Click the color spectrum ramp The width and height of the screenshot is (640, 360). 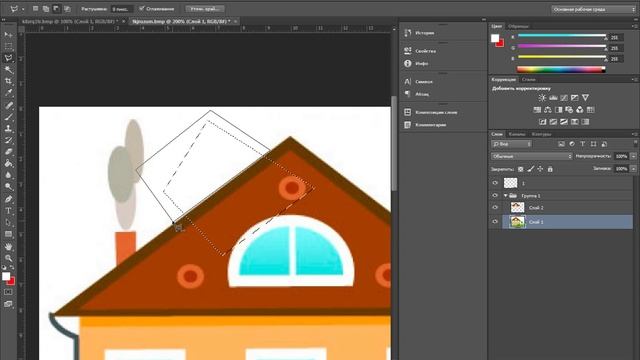tap(561, 69)
